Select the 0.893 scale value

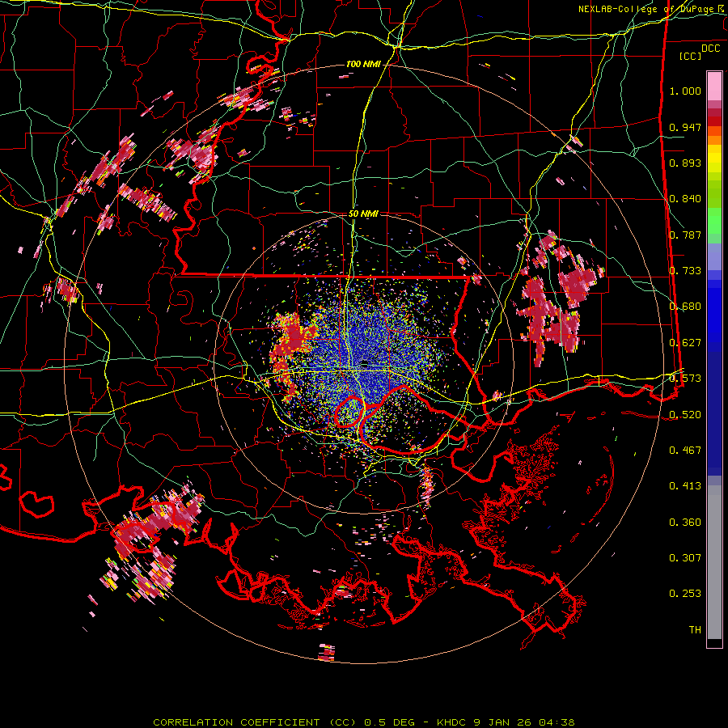(685, 163)
